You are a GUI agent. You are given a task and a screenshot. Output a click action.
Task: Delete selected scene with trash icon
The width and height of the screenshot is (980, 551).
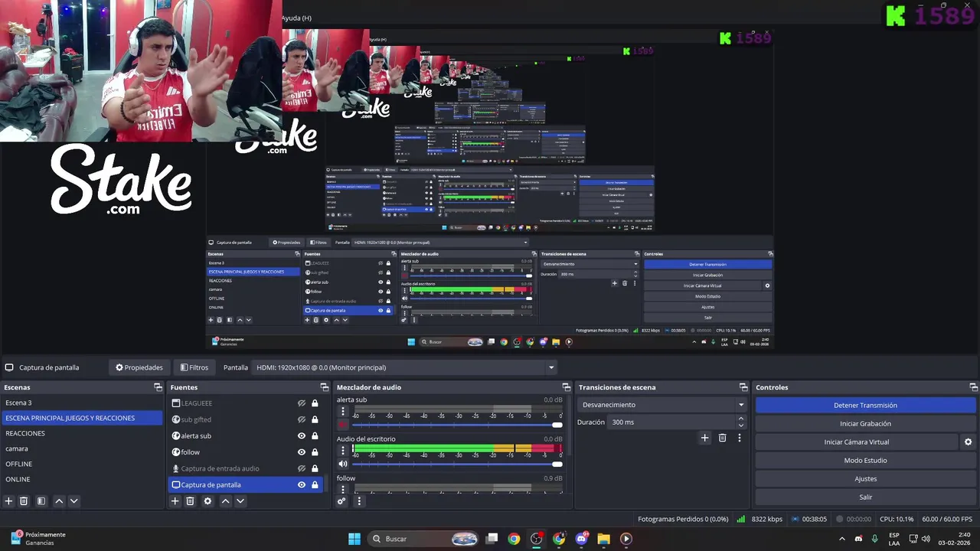(x=24, y=501)
